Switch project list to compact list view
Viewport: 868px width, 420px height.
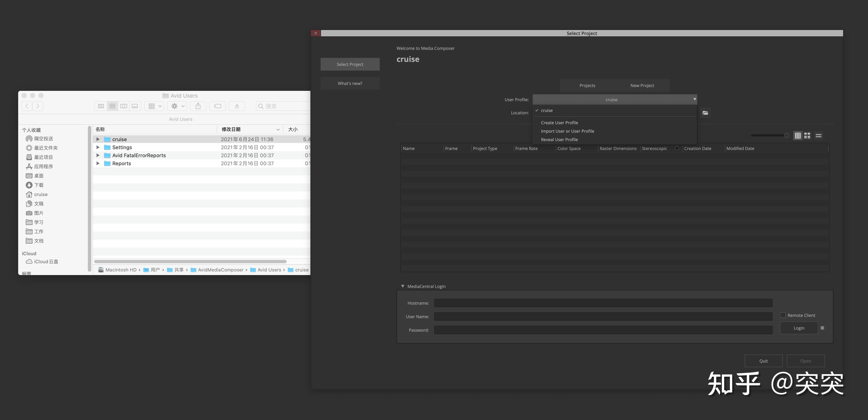coord(818,135)
